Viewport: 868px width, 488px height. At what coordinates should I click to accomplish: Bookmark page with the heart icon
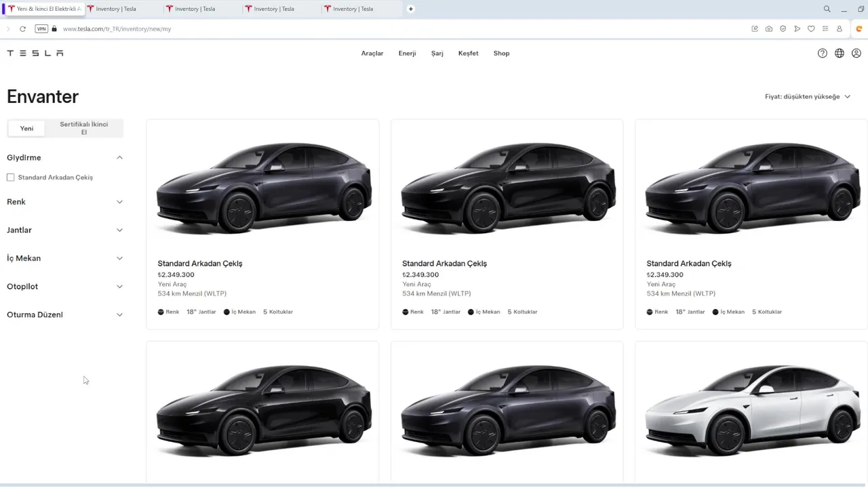tap(811, 28)
